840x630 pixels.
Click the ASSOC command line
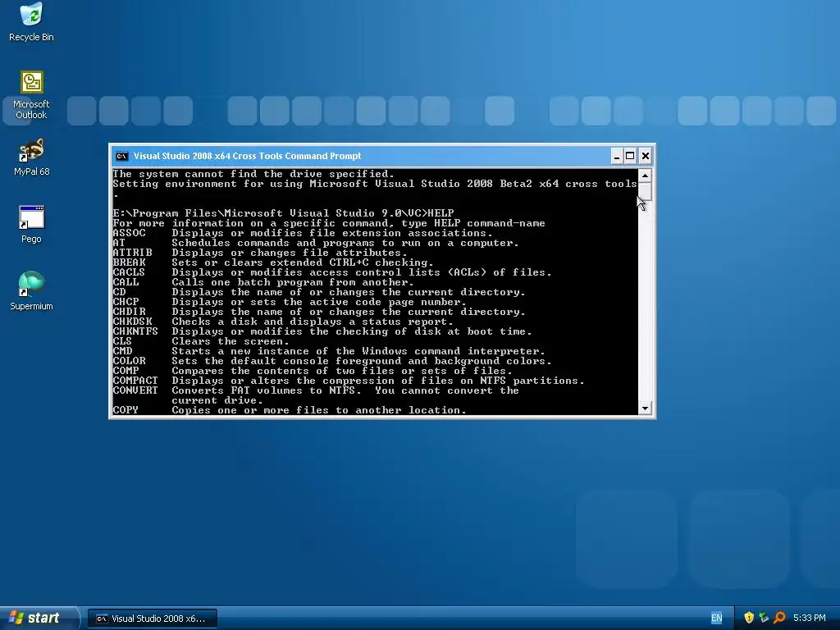[302, 233]
